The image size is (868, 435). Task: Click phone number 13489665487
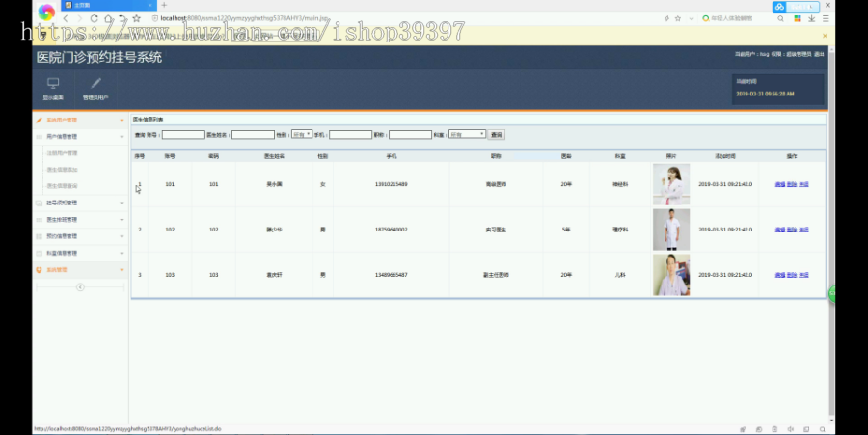(392, 275)
